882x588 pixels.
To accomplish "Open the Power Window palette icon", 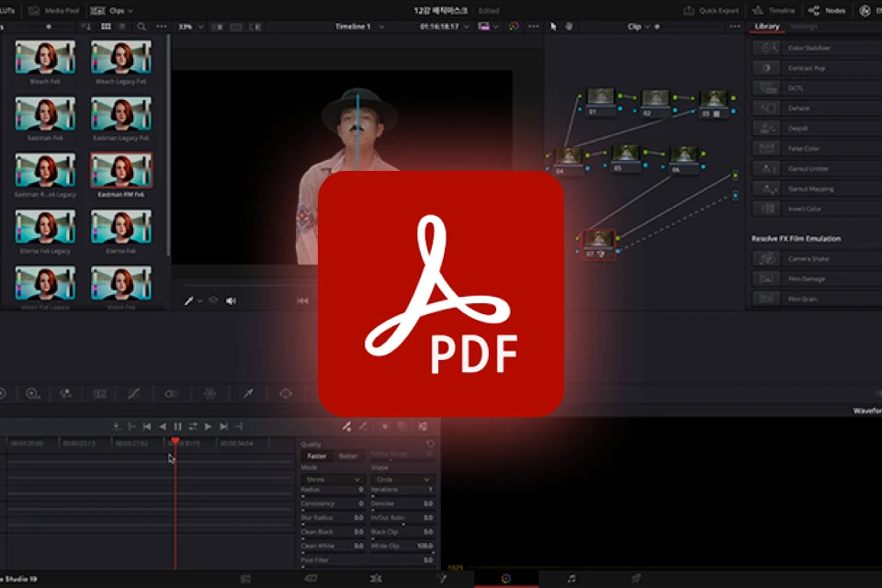I will coord(286,394).
